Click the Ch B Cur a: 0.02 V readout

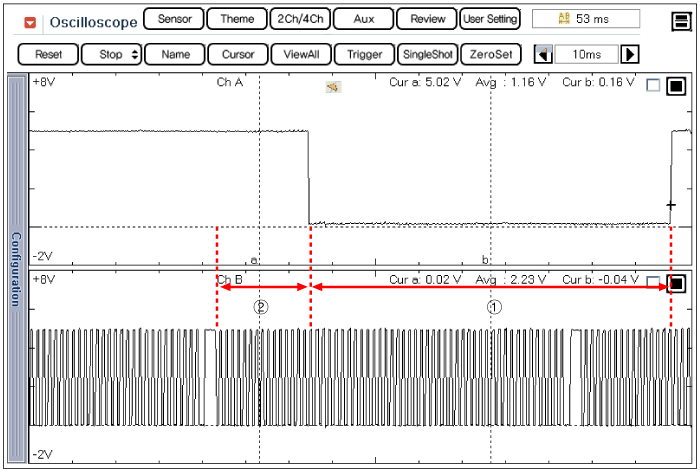point(425,280)
